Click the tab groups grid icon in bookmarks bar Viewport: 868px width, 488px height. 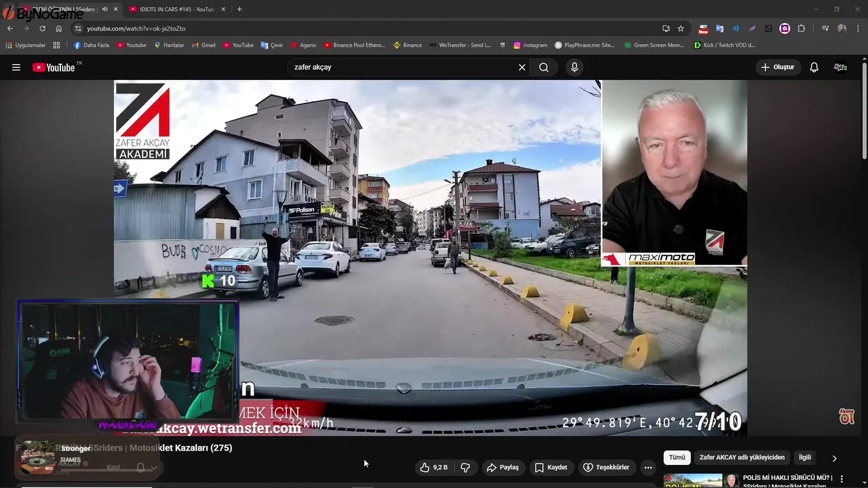[56, 45]
